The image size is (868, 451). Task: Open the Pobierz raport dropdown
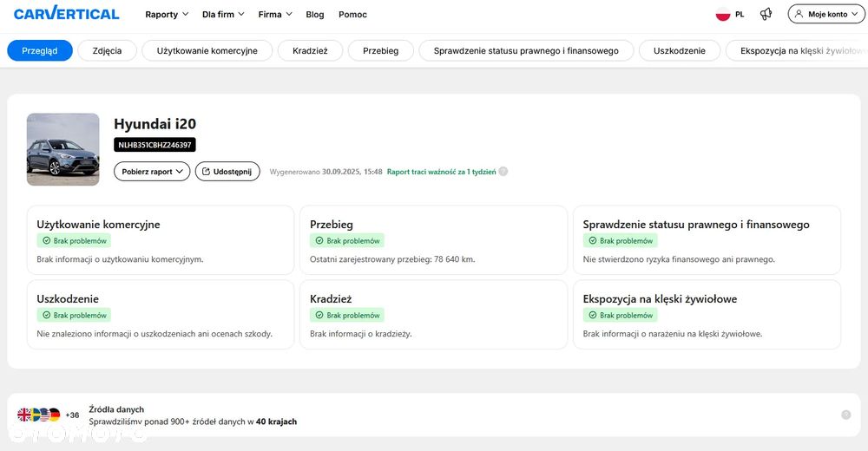point(152,172)
